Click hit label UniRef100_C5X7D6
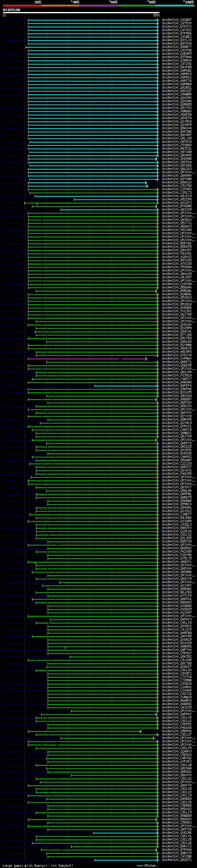This screenshot has width=197, height=868. (176, 186)
